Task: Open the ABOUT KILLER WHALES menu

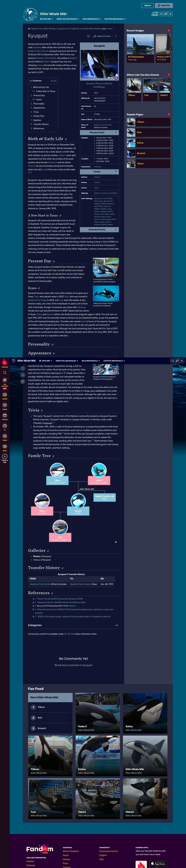Action: pos(68,19)
